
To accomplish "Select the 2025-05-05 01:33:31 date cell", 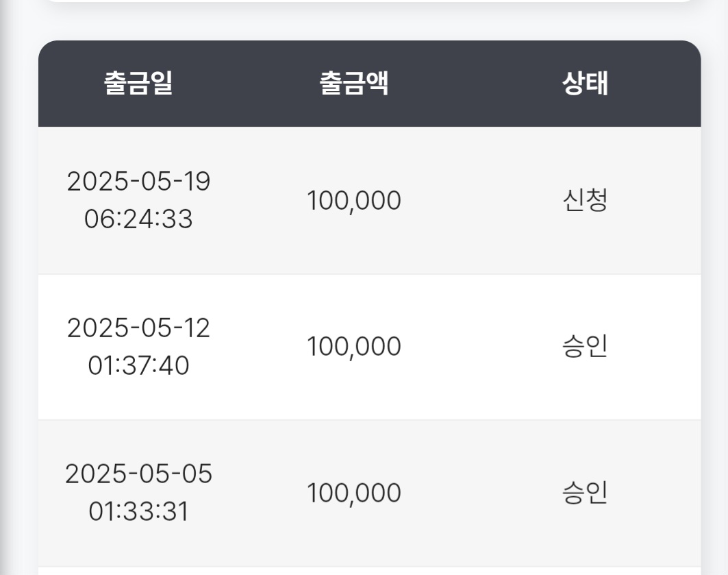I will pyautogui.click(x=138, y=492).
